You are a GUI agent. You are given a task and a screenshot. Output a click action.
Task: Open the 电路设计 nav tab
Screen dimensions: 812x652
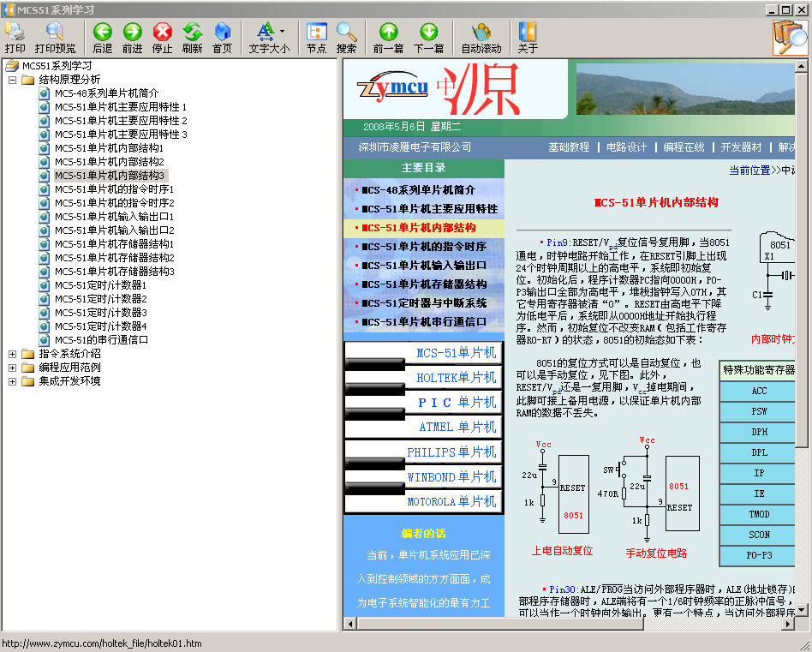tap(627, 147)
